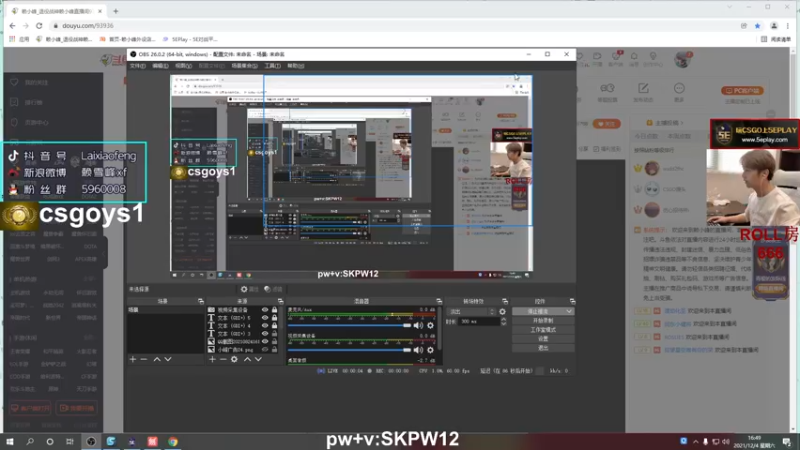The width and height of the screenshot is (800, 450).
Task: Add a new source in OBS Sources panel
Action: (x=212, y=359)
